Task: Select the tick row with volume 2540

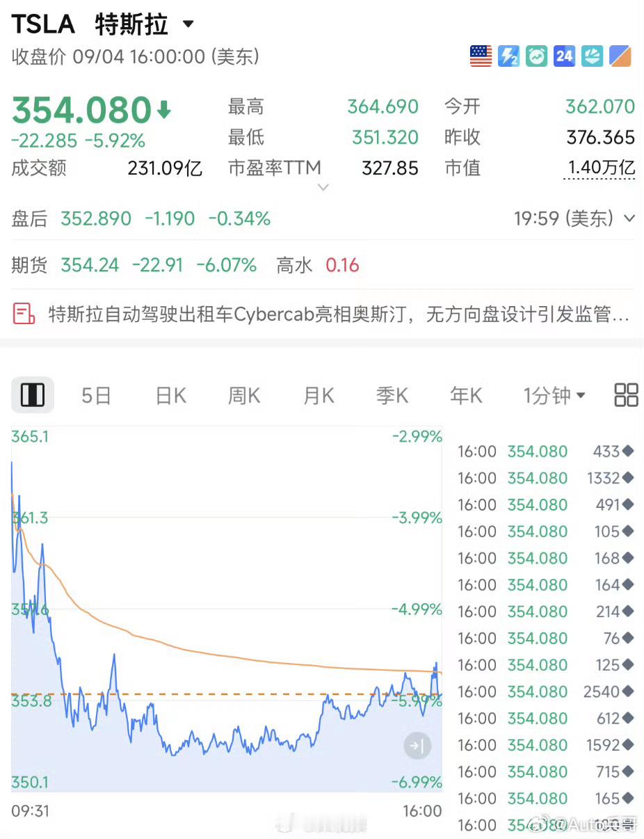Action: pyautogui.click(x=545, y=692)
